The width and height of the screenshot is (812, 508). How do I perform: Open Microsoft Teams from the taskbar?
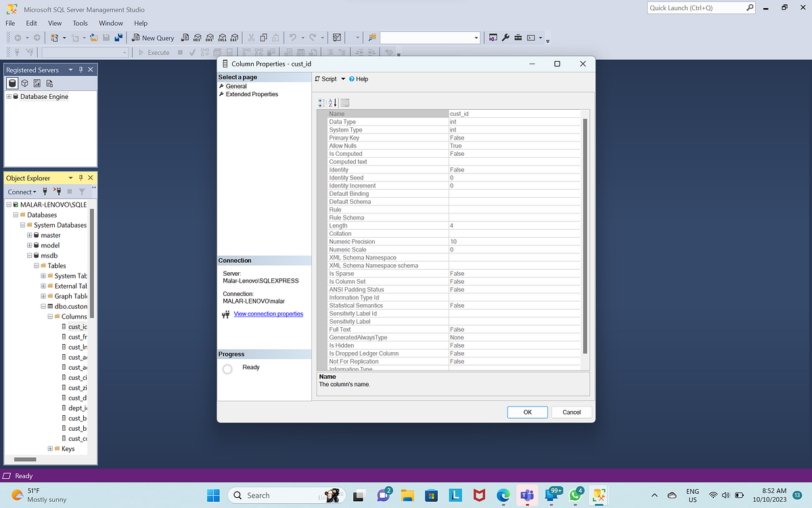pos(527,495)
